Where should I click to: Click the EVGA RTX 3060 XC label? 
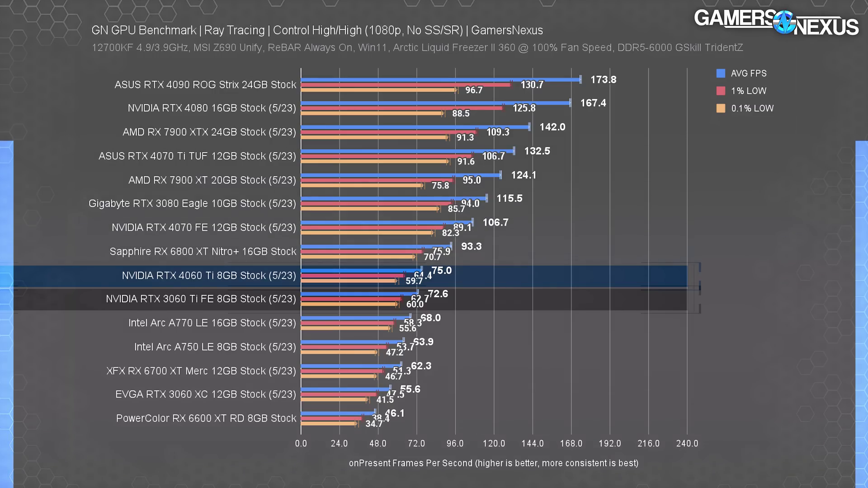click(x=205, y=394)
